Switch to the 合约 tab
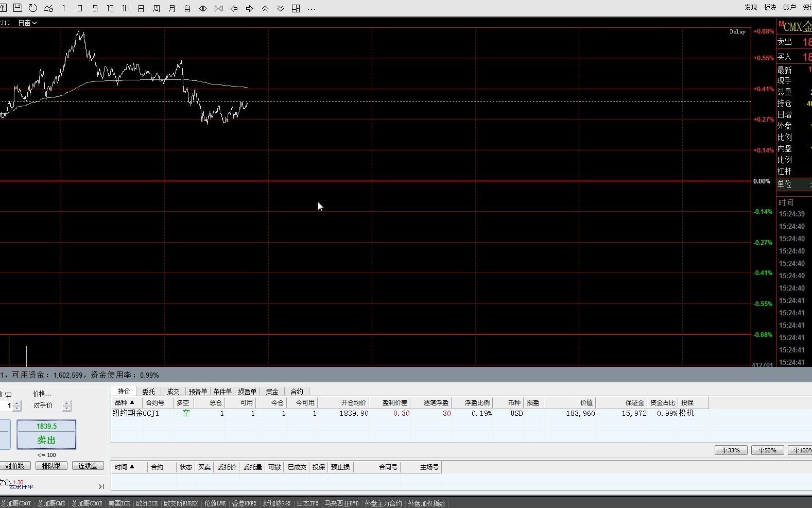The width and height of the screenshot is (812, 508). point(297,392)
